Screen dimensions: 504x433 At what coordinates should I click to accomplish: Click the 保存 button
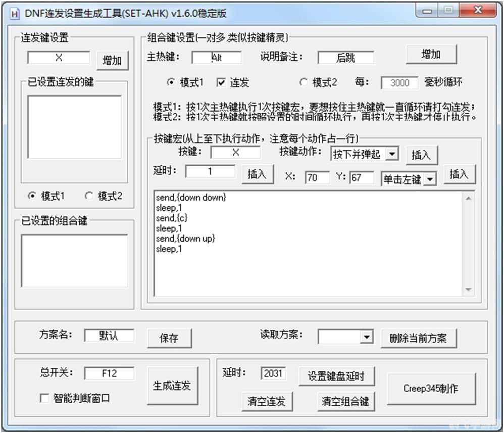170,339
